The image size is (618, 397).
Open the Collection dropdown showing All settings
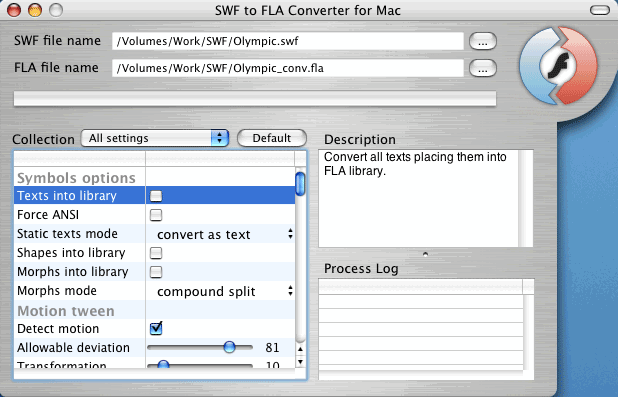[155, 138]
